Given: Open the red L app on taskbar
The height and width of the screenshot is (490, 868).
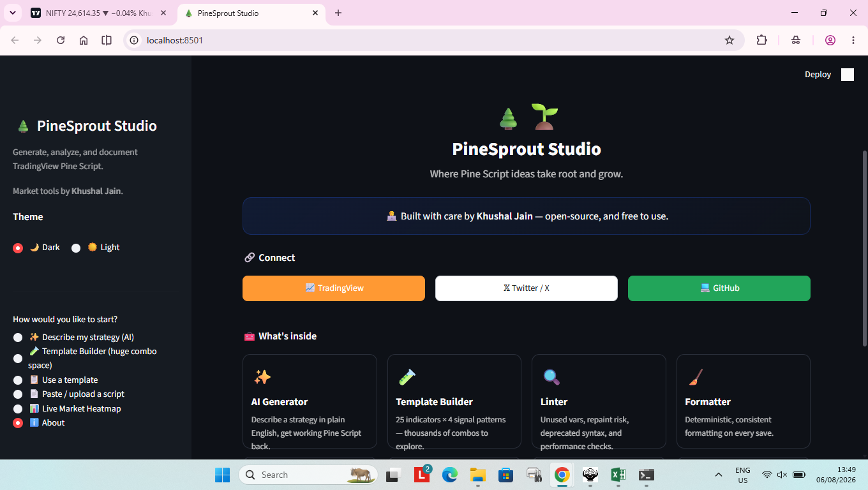Looking at the screenshot, I should coord(422,475).
